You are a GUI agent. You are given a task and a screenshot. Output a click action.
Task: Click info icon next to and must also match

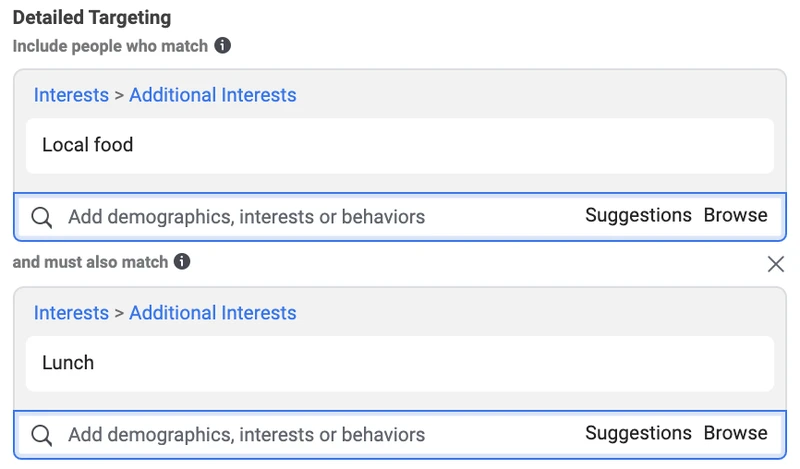click(x=182, y=261)
